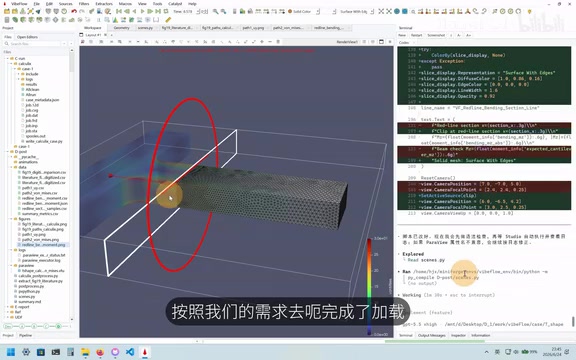This screenshot has height=360, width=576.
Task: Click the color palette editor icon
Action: (108, 11)
